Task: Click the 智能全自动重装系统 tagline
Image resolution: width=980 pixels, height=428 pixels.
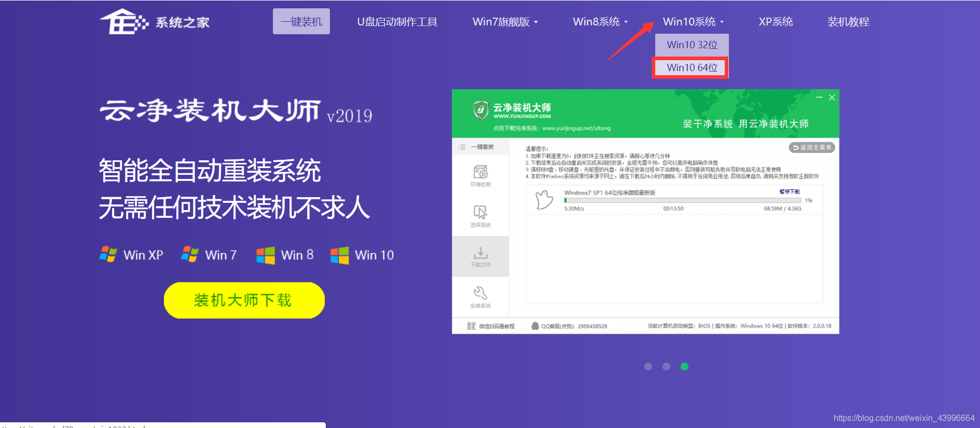Action: pyautogui.click(x=210, y=171)
